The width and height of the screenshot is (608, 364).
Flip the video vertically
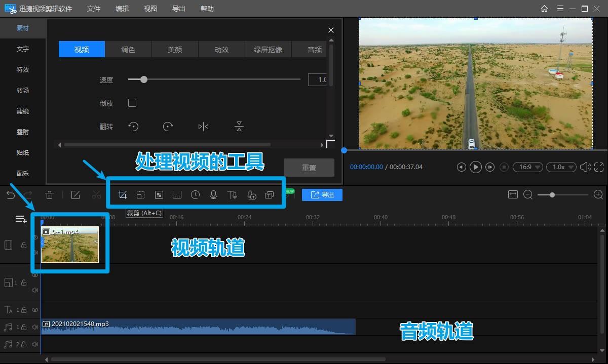pyautogui.click(x=239, y=127)
